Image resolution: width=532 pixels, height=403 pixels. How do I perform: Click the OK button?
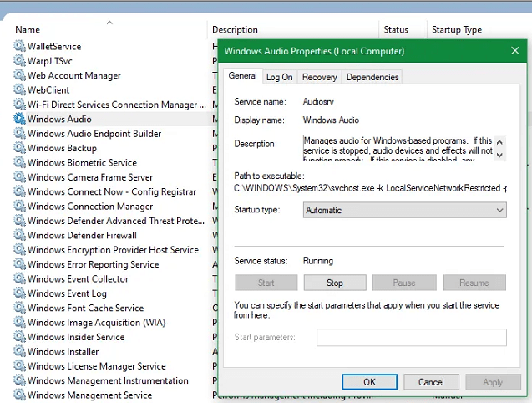pyautogui.click(x=369, y=382)
